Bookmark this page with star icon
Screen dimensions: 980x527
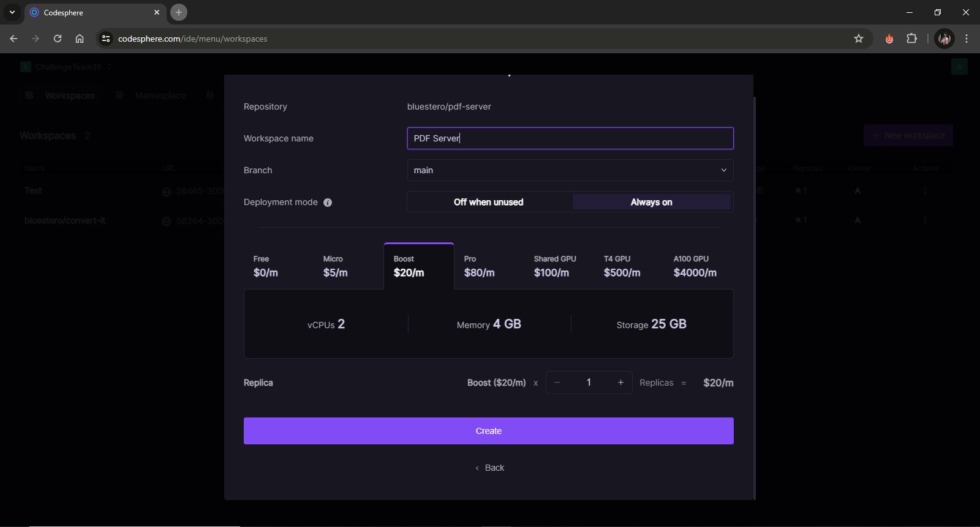(859, 39)
